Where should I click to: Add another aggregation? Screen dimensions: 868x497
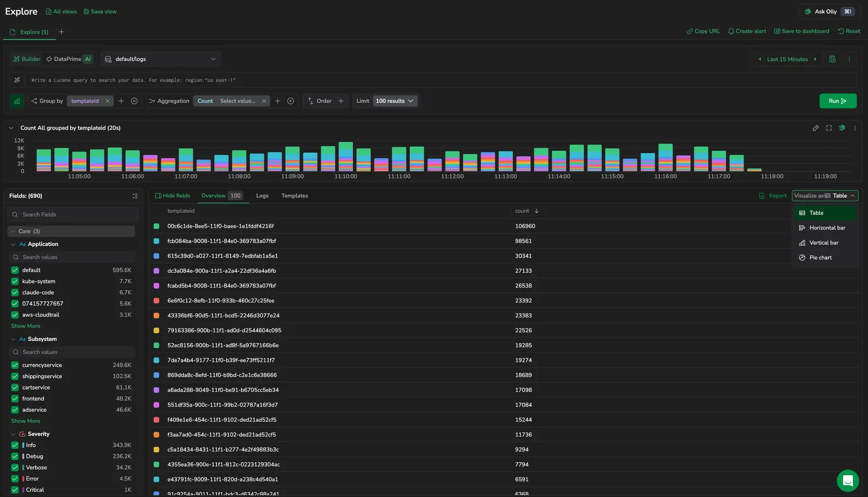(x=277, y=101)
